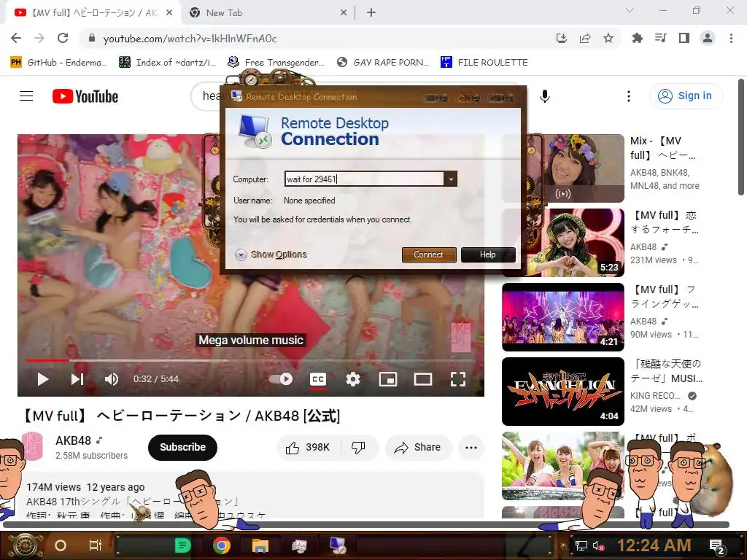This screenshot has height=560, width=747.
Task: Bookmark this page with the star icon
Action: (608, 38)
